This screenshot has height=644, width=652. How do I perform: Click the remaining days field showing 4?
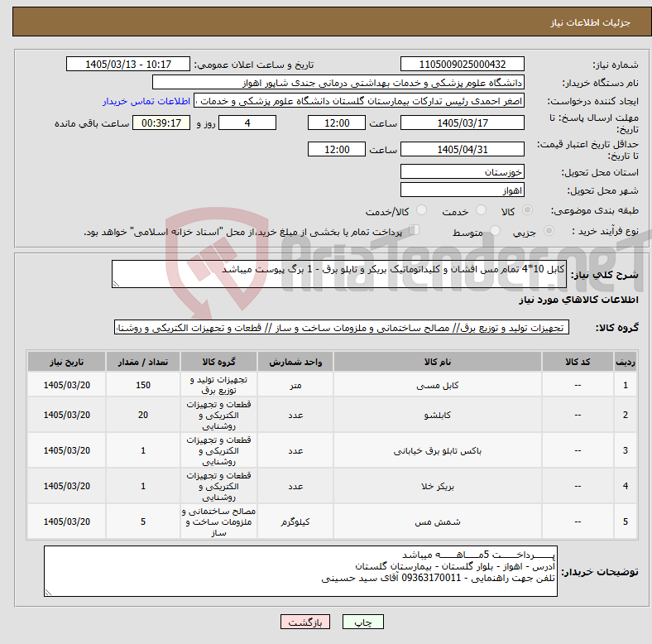tap(247, 123)
